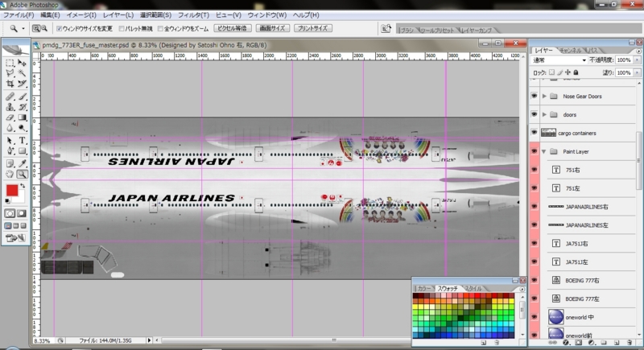Image resolution: width=644 pixels, height=350 pixels.
Task: Select the Type tool
Action: (23, 141)
